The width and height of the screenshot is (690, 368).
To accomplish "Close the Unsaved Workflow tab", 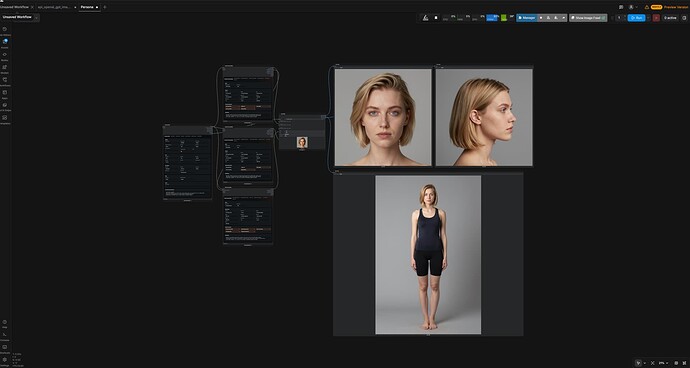I will (32, 7).
